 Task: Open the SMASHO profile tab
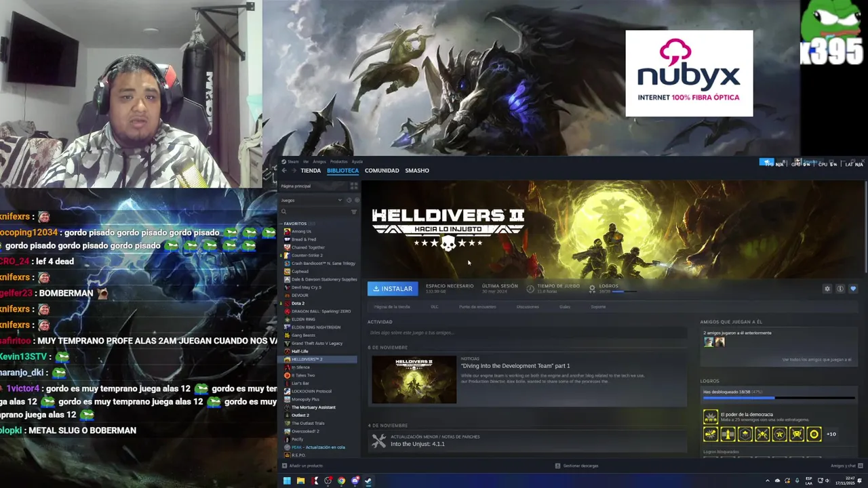click(x=417, y=170)
